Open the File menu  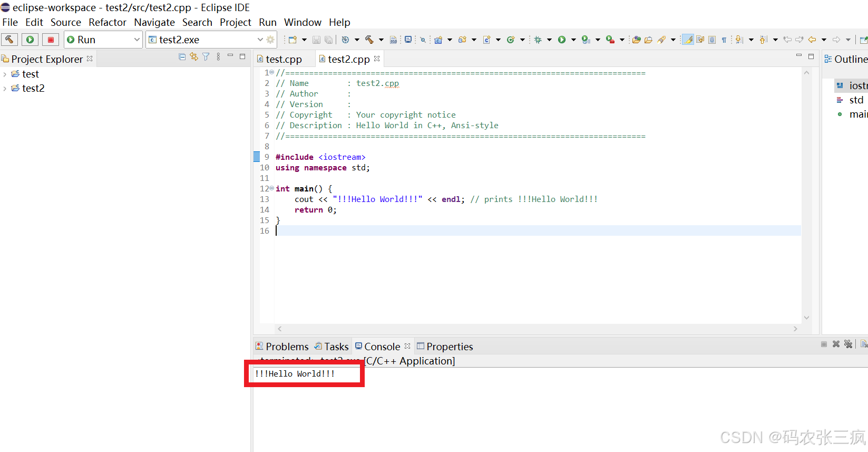(x=10, y=22)
